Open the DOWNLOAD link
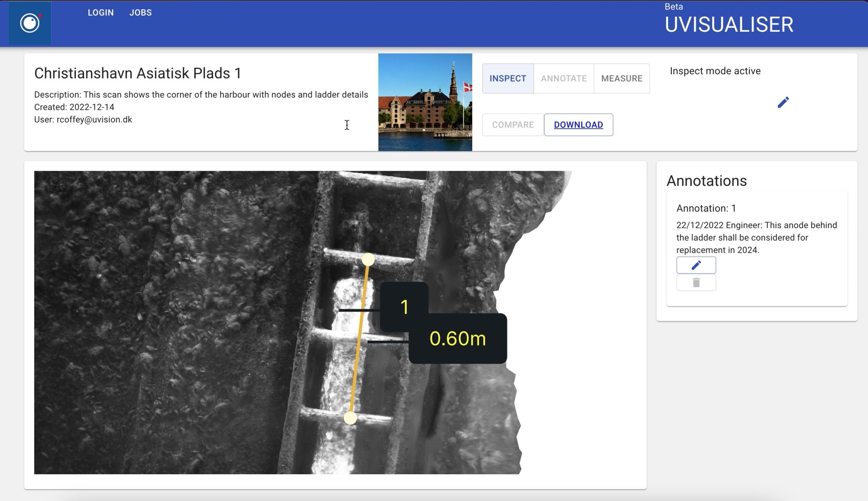This screenshot has width=868, height=501. pyautogui.click(x=578, y=124)
